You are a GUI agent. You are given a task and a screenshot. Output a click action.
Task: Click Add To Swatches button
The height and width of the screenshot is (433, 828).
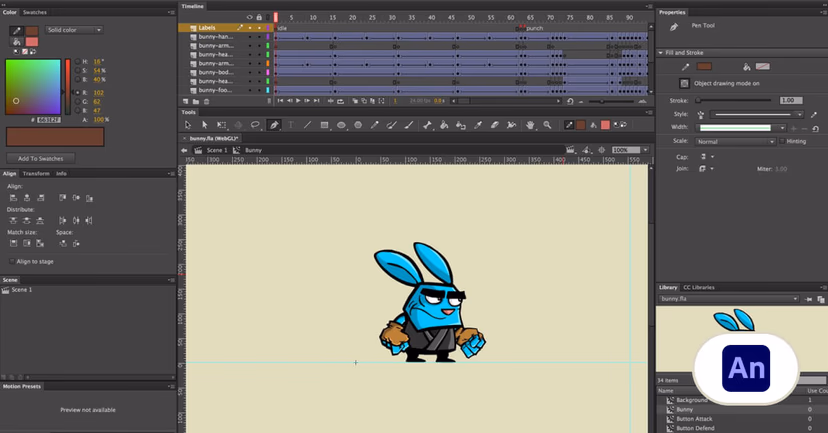click(41, 158)
